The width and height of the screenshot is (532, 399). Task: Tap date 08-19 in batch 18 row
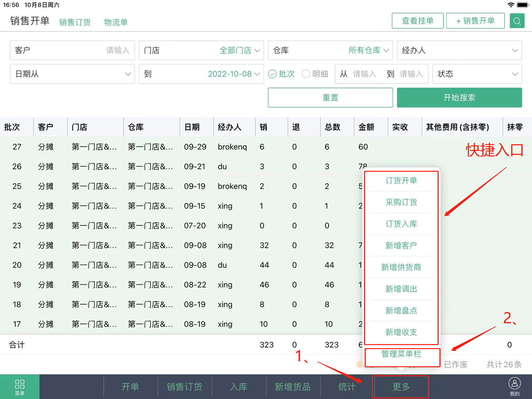tap(195, 304)
